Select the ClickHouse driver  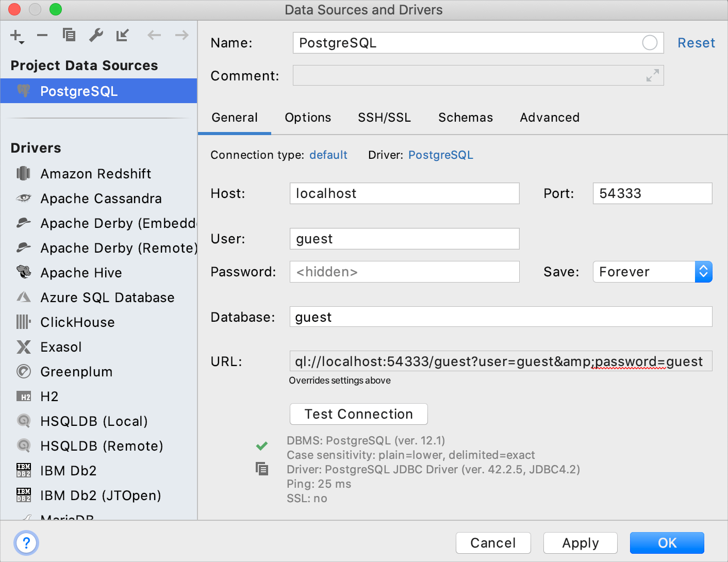point(98,322)
